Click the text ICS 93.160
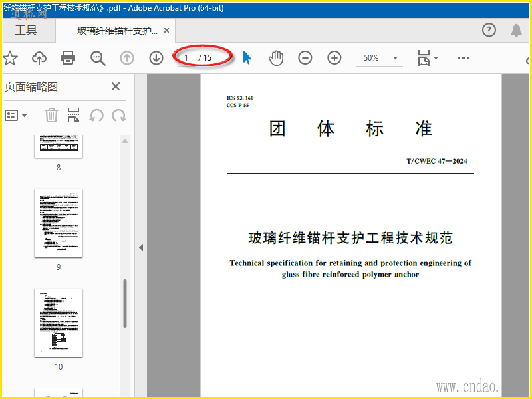532x399 pixels. tap(240, 98)
